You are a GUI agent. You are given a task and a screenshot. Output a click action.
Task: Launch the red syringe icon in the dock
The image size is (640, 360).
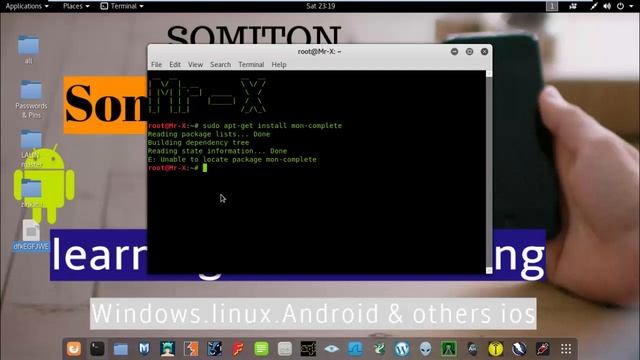[542, 349]
